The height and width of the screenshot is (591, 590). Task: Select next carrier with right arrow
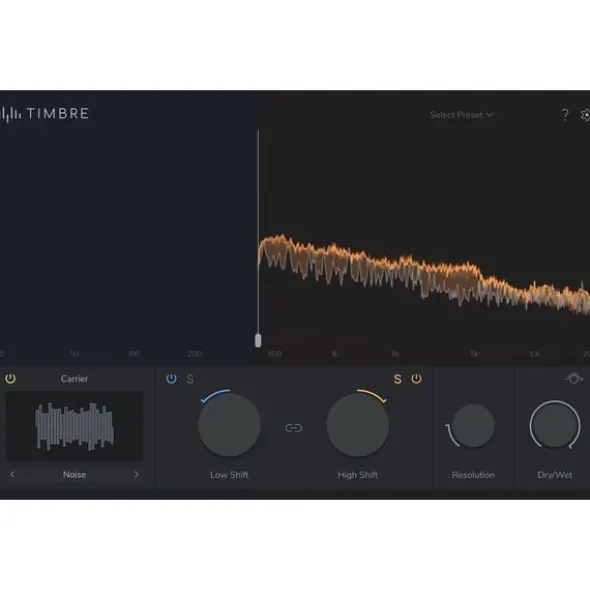click(136, 474)
